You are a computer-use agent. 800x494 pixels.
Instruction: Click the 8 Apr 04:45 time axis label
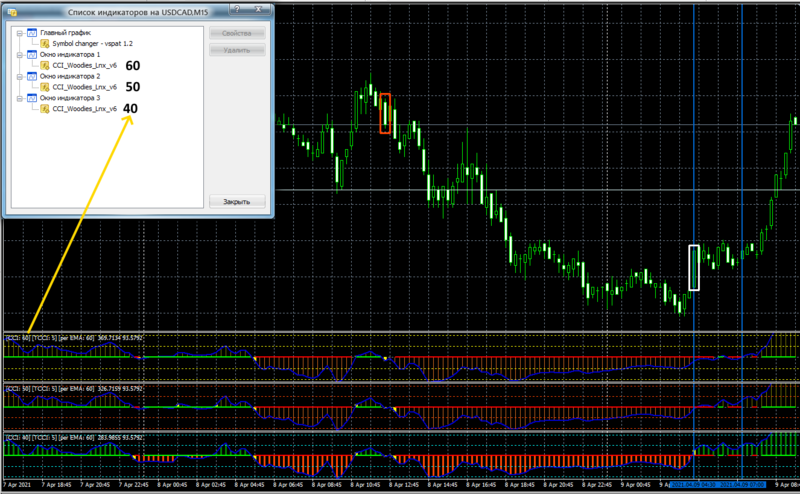pos(249,485)
